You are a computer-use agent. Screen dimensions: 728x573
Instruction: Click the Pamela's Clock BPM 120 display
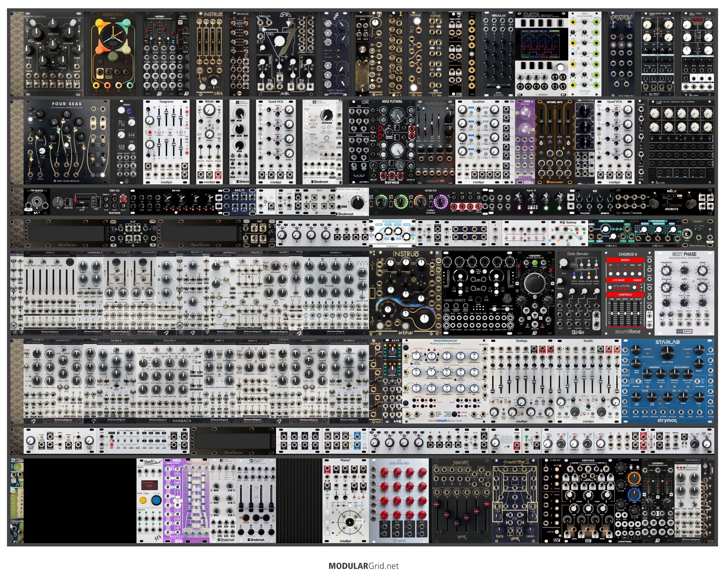pos(149,485)
